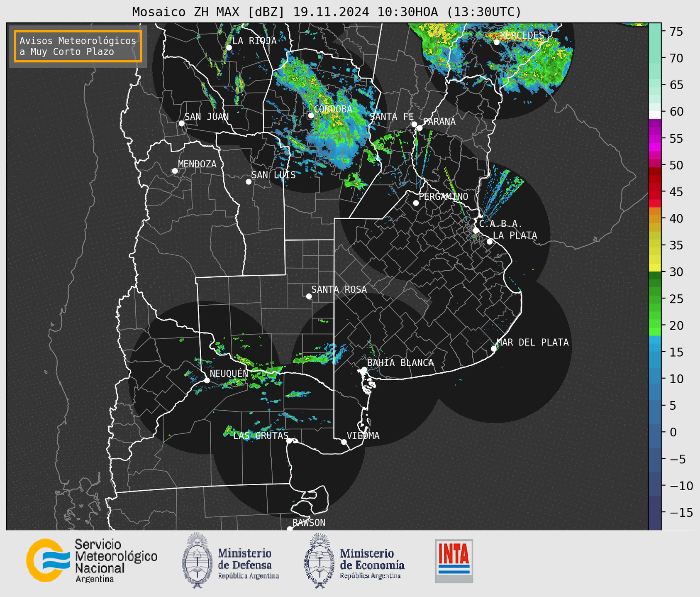Click the INTA logo
The width and height of the screenshot is (700, 597).
point(454,561)
